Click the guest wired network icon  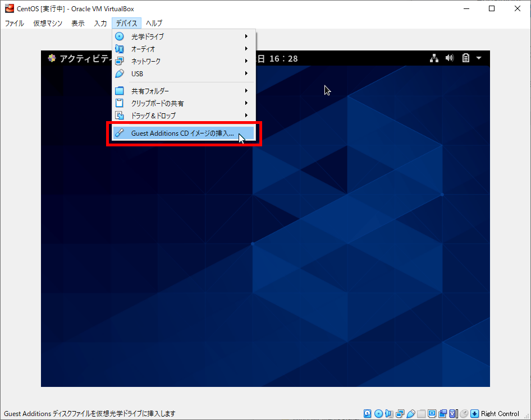click(434, 58)
